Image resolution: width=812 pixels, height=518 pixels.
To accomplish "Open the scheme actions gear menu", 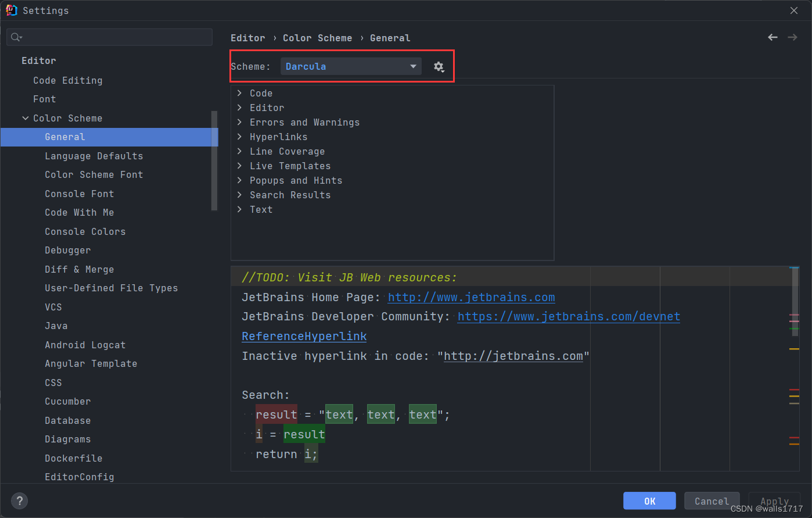I will pos(439,67).
